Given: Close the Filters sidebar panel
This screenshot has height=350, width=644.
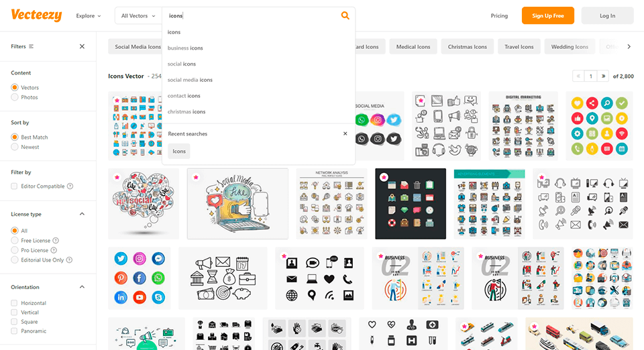Looking at the screenshot, I should pos(82,46).
